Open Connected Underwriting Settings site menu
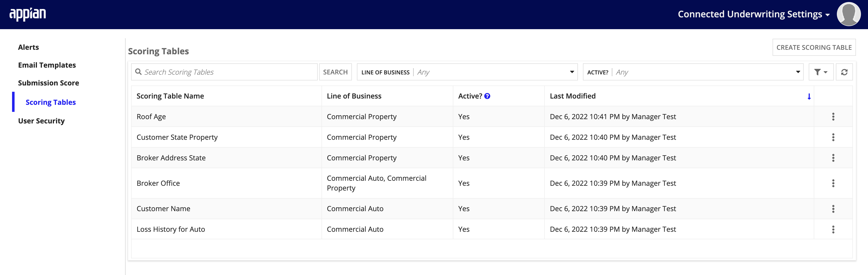 click(753, 14)
